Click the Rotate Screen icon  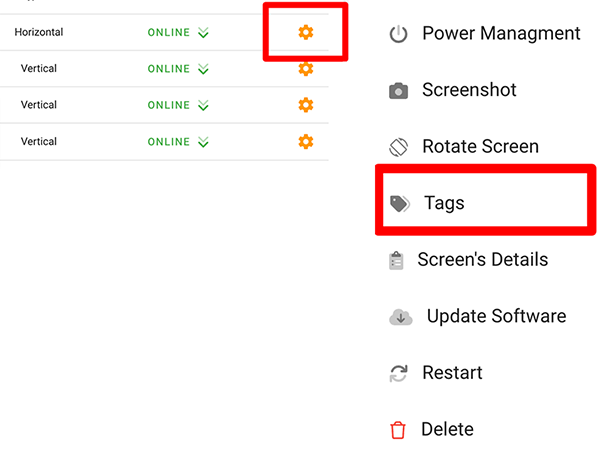pyautogui.click(x=399, y=147)
